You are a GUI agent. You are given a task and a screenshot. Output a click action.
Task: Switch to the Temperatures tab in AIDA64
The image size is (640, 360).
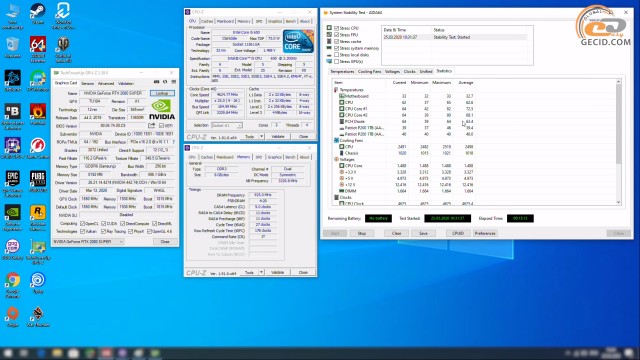click(342, 71)
